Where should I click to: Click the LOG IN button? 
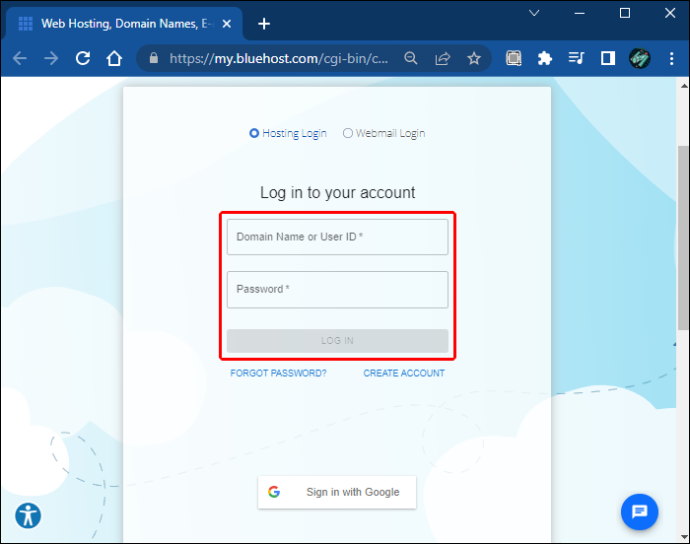click(338, 341)
